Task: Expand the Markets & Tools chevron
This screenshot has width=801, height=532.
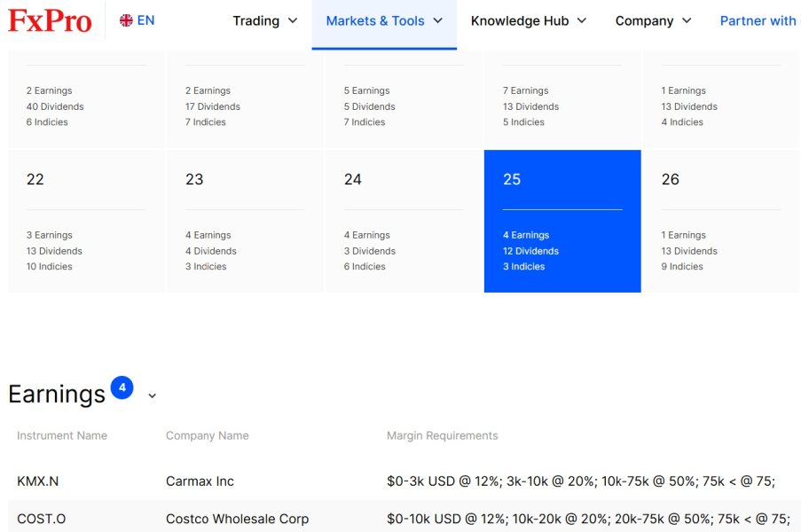Action: (438, 21)
